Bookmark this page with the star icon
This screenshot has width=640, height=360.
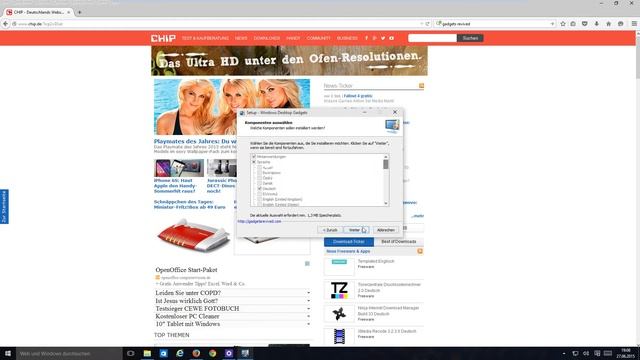tap(563, 24)
